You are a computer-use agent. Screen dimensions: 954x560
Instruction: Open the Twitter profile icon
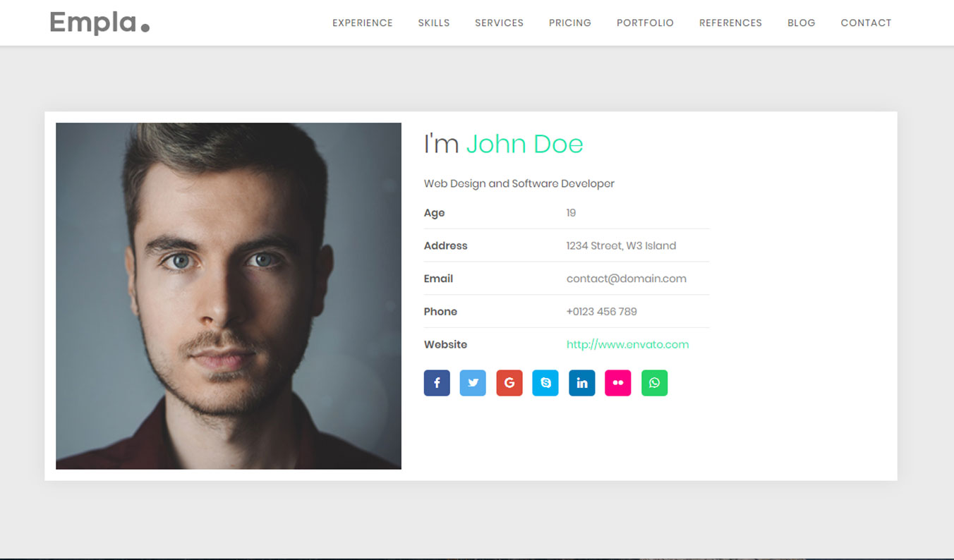point(473,383)
